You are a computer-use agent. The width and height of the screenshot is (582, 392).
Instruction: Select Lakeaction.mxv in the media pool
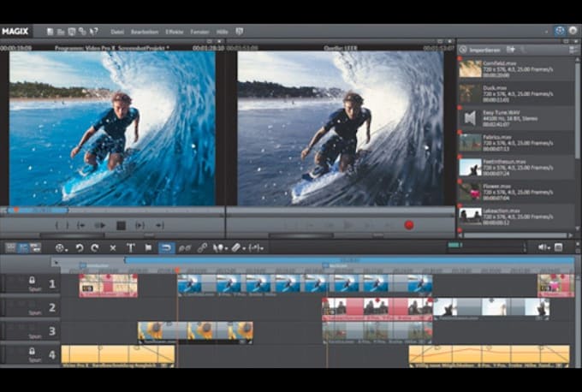(x=516, y=217)
